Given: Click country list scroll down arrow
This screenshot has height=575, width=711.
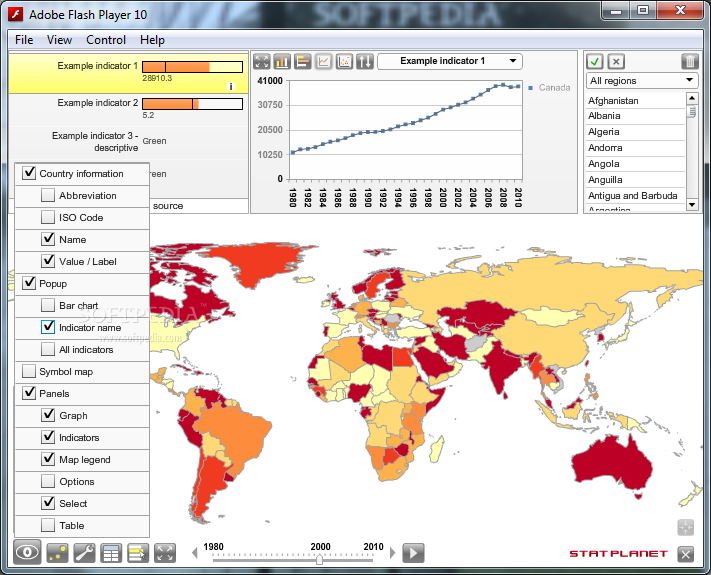Looking at the screenshot, I should (692, 205).
